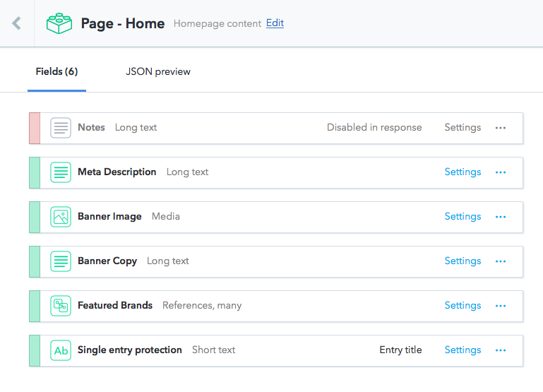Click the 'Disabled in response' label

[374, 127]
